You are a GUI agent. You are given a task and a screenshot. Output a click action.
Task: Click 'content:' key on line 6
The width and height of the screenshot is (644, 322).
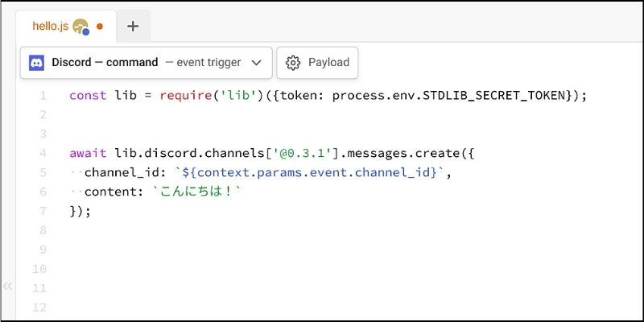pyautogui.click(x=114, y=192)
